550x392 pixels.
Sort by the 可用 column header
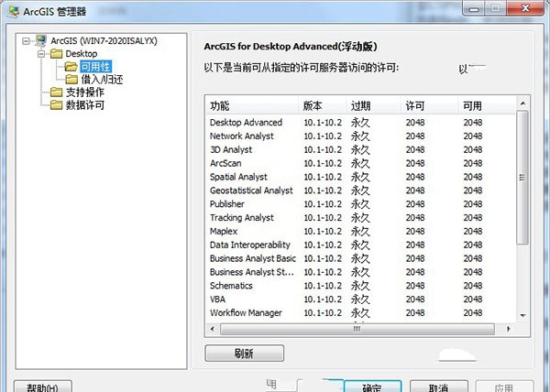click(x=487, y=105)
